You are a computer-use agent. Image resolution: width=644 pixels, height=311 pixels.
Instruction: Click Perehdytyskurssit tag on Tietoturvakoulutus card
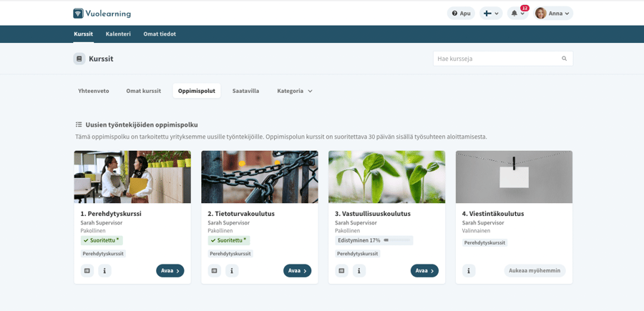230,254
